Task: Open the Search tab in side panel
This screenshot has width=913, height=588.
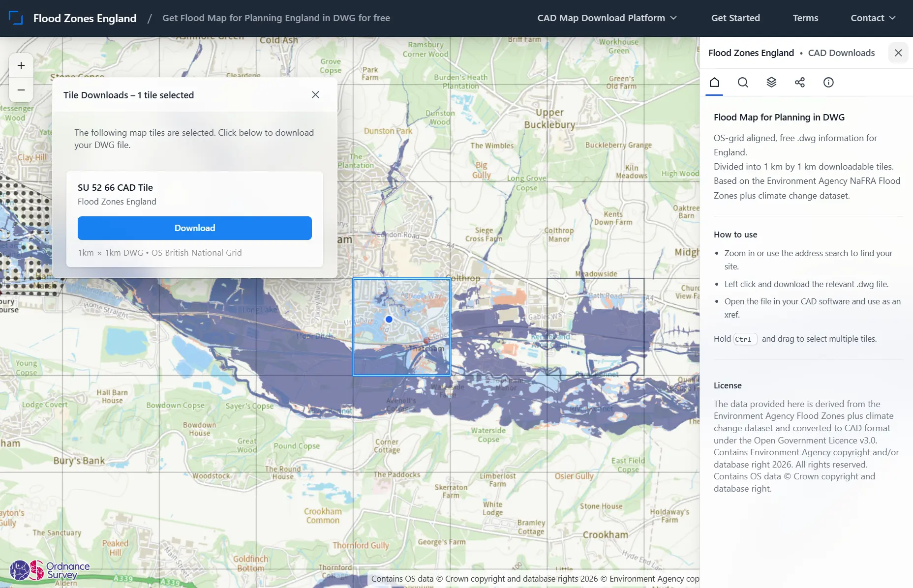Action: [743, 82]
